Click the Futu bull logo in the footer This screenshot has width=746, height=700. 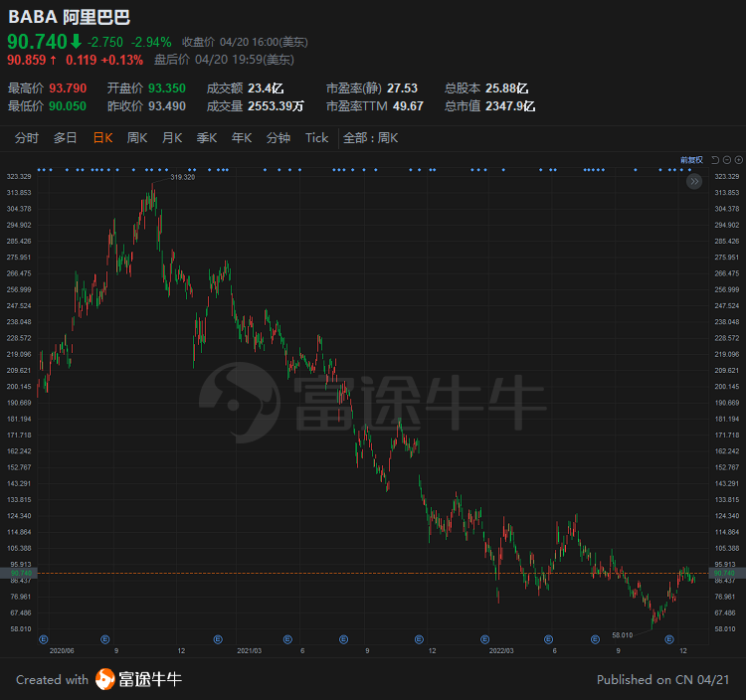pyautogui.click(x=104, y=679)
